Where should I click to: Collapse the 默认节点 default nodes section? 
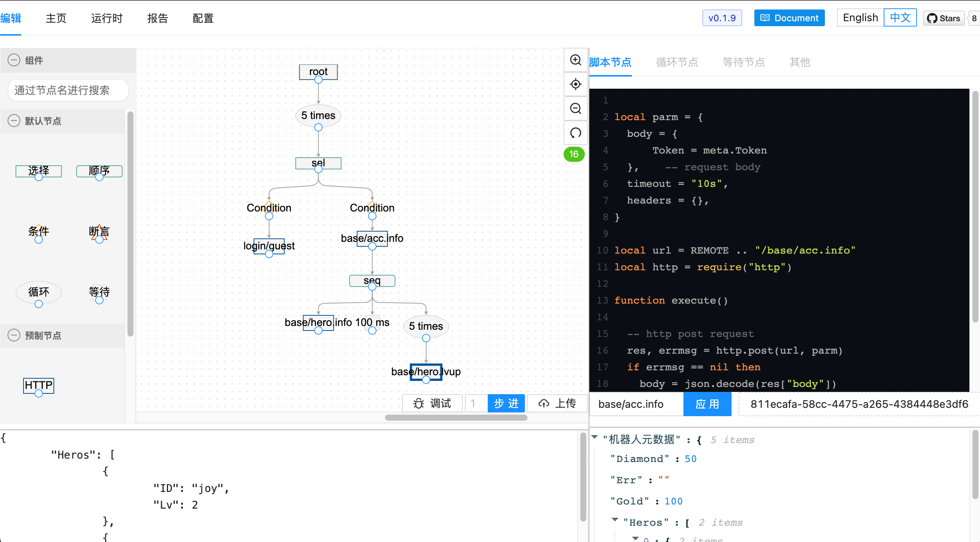tap(14, 121)
